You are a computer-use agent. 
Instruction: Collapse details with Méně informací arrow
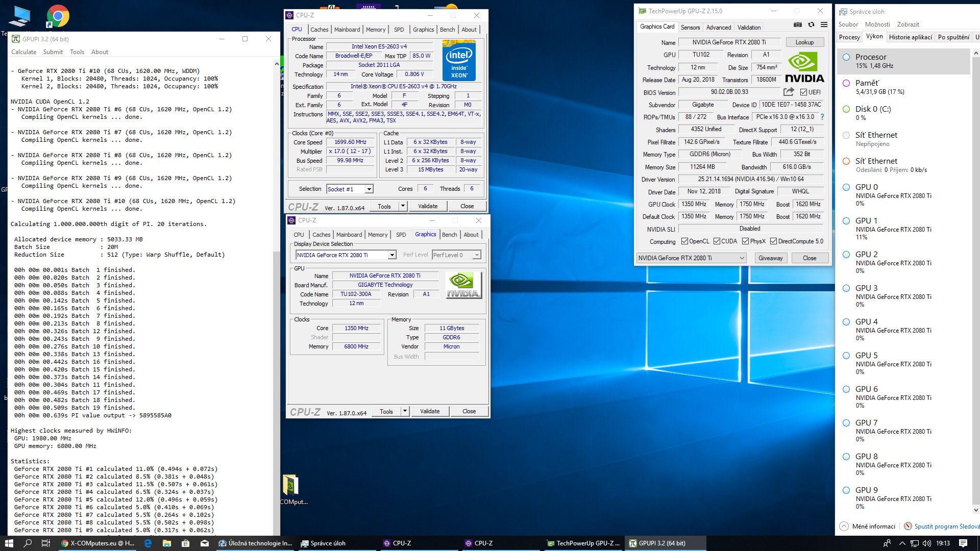844,526
